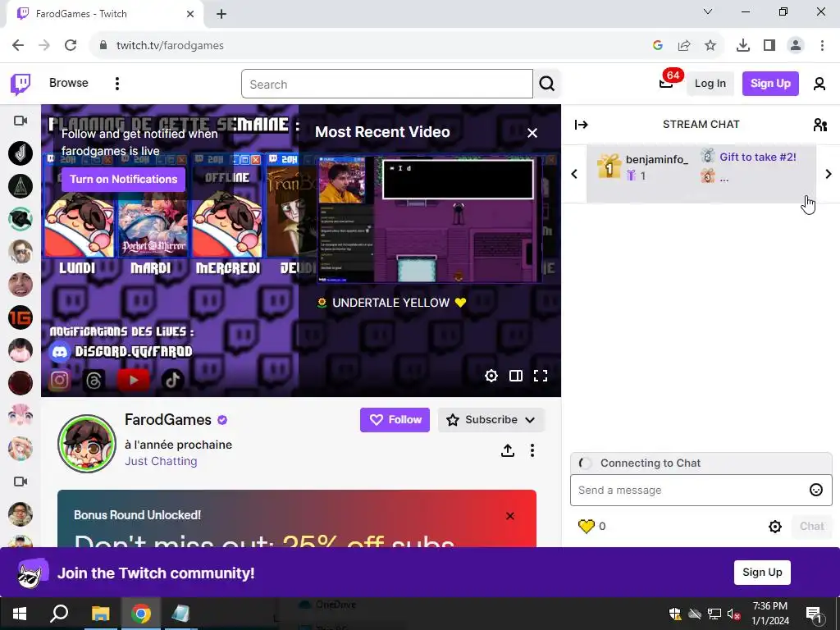Bookmark this page with star icon
Viewport: 840px width, 630px height.
click(x=710, y=46)
